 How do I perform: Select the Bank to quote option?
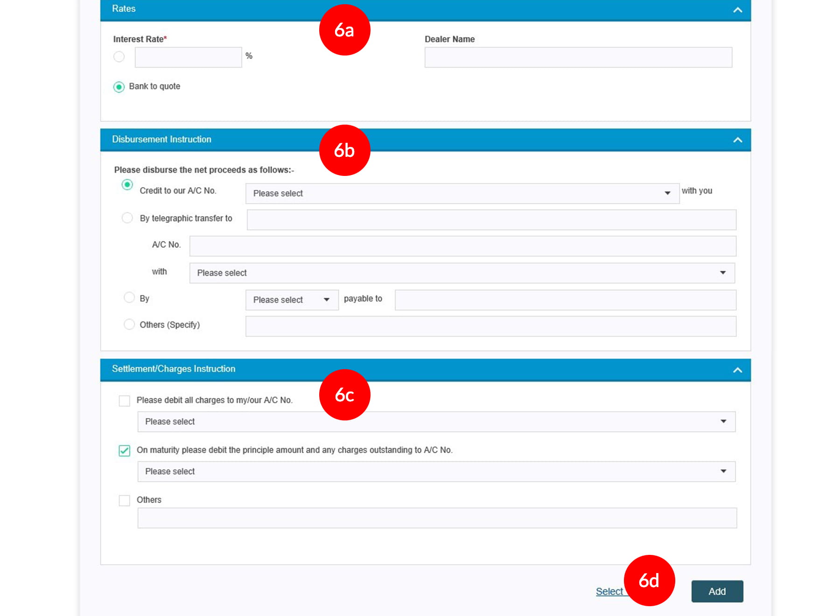click(x=119, y=87)
